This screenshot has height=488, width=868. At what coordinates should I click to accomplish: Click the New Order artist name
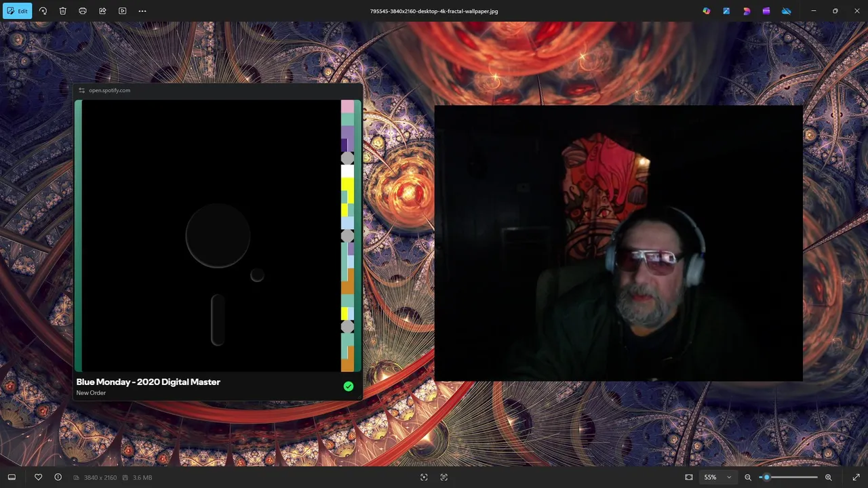pyautogui.click(x=91, y=393)
